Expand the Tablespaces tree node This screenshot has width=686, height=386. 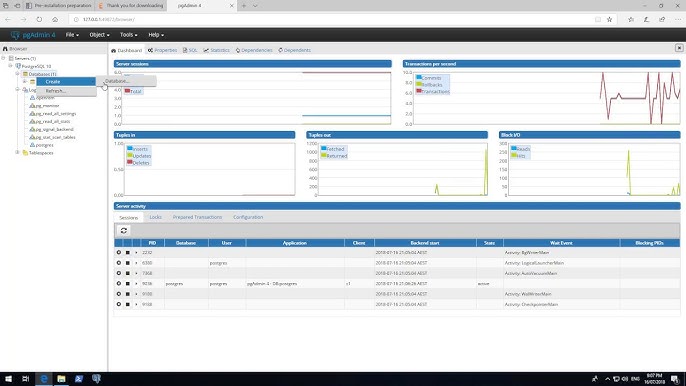coord(18,152)
